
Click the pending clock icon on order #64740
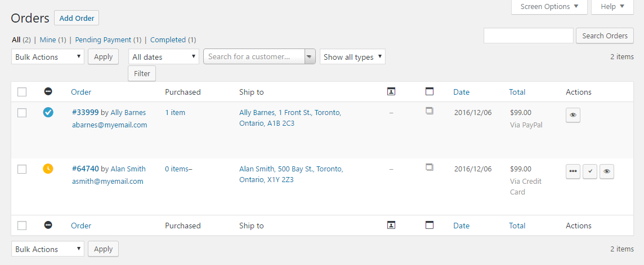click(48, 169)
